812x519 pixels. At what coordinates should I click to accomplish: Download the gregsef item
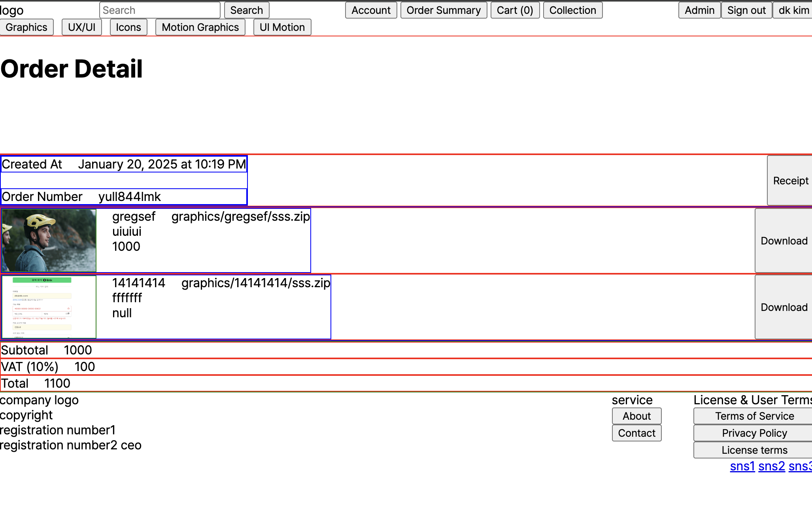[784, 241]
